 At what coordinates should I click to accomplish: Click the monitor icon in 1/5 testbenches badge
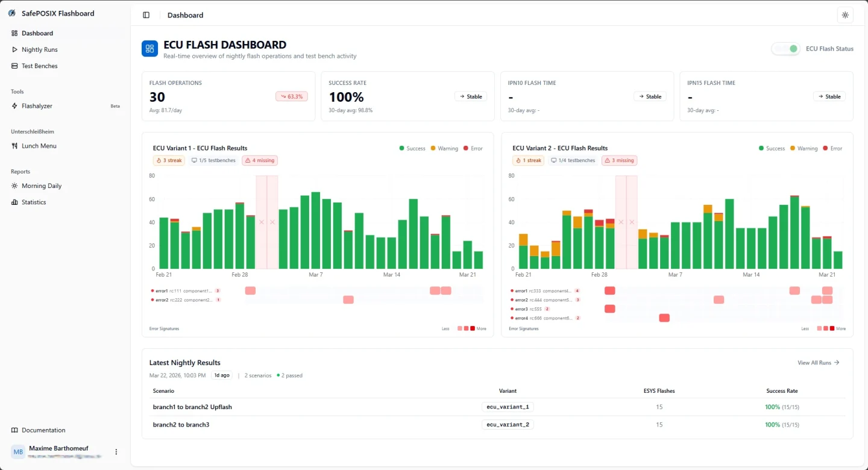click(194, 161)
